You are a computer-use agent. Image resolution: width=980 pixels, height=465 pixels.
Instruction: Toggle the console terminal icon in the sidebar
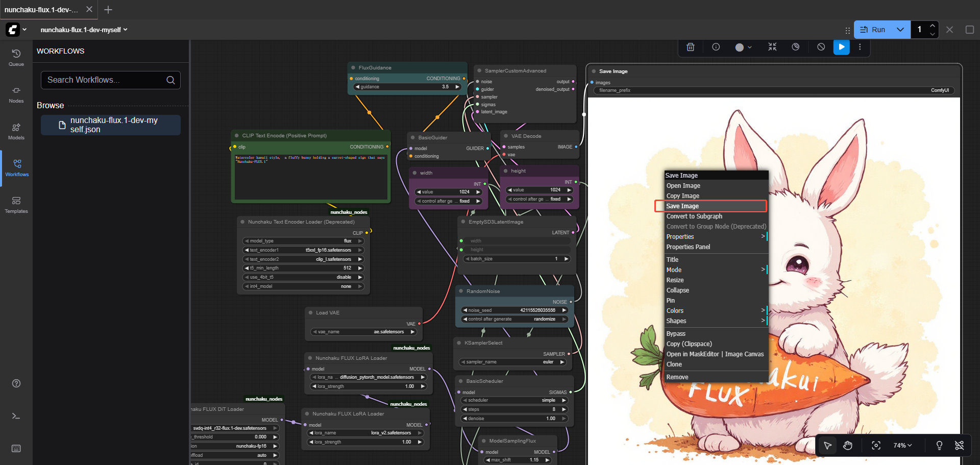(16, 416)
